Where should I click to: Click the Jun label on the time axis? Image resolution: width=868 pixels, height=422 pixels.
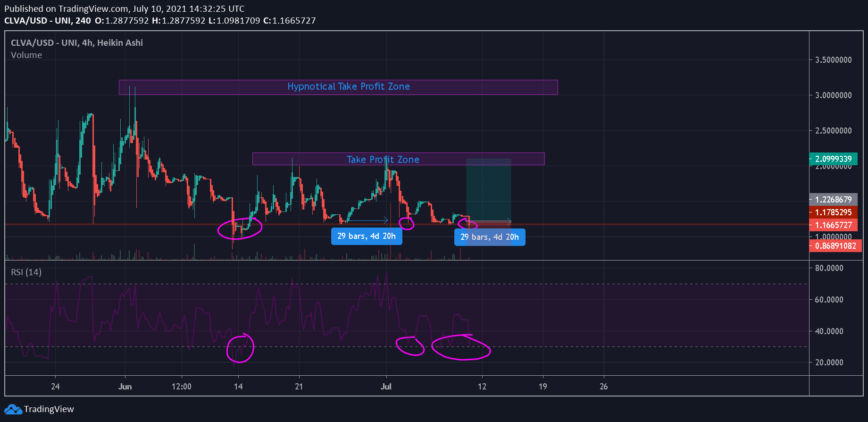125,387
